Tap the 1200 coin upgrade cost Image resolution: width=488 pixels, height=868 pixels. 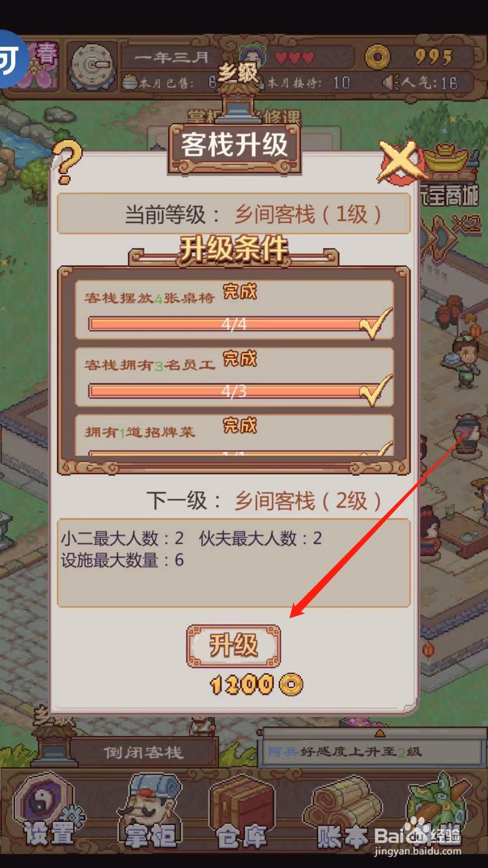pos(256,685)
